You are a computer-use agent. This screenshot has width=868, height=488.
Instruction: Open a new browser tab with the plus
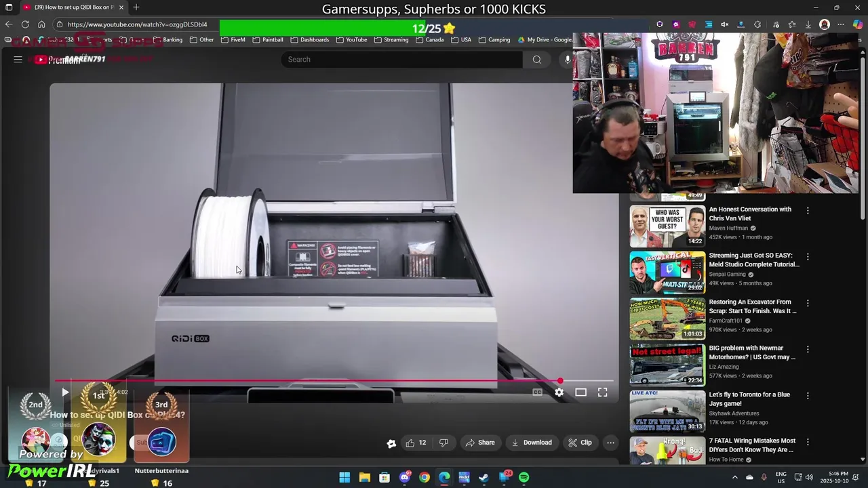(x=136, y=7)
